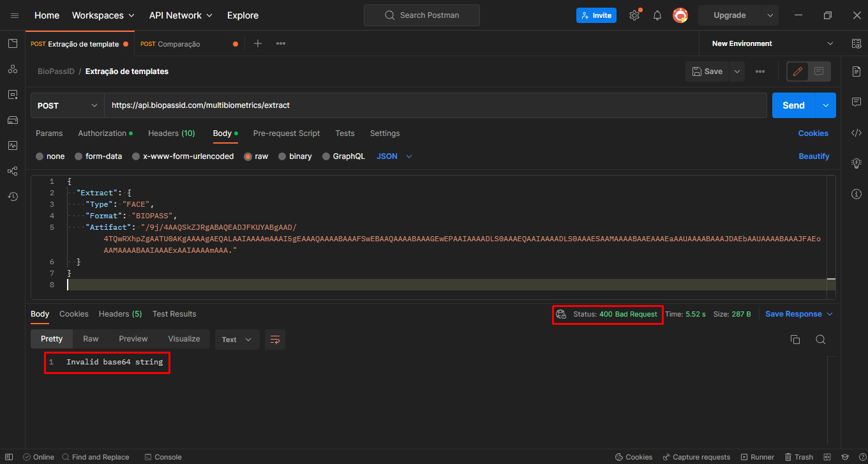Image resolution: width=868 pixels, height=464 pixels.
Task: Click the Save button
Action: [708, 71]
